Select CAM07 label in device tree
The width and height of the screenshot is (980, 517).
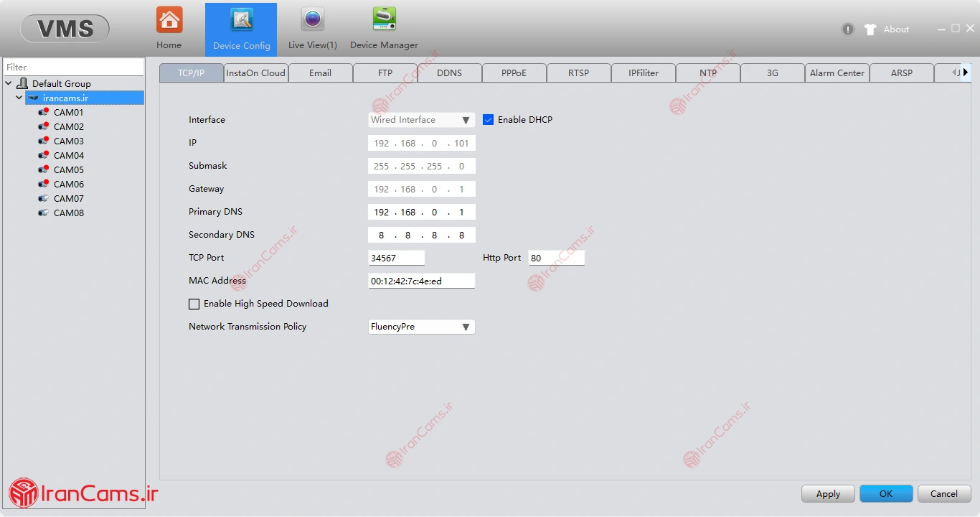tap(69, 198)
